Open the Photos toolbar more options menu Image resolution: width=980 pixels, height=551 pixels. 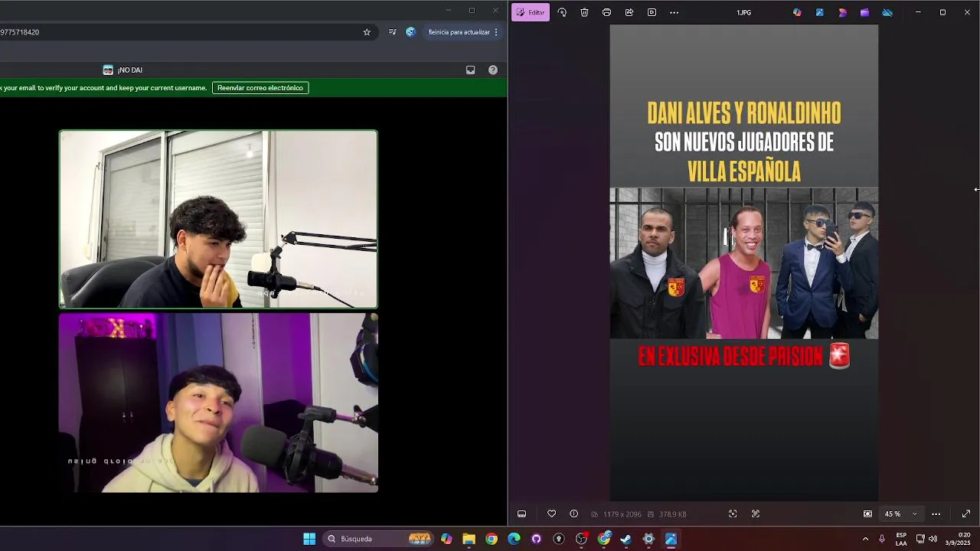click(674, 12)
